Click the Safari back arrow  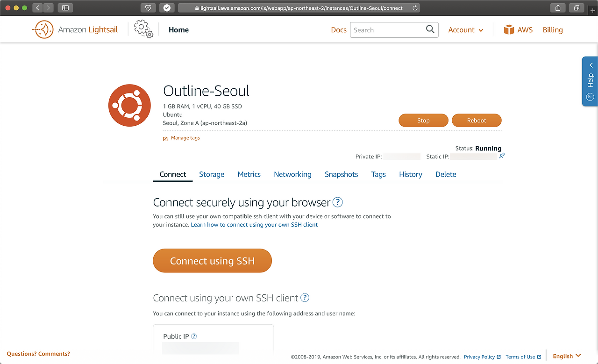coord(38,8)
